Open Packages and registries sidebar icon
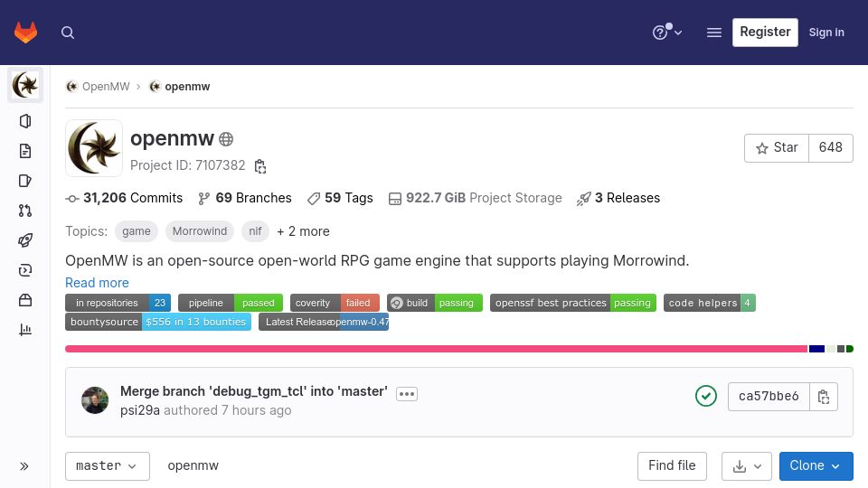Screen dimensions: 868x488 (25, 300)
